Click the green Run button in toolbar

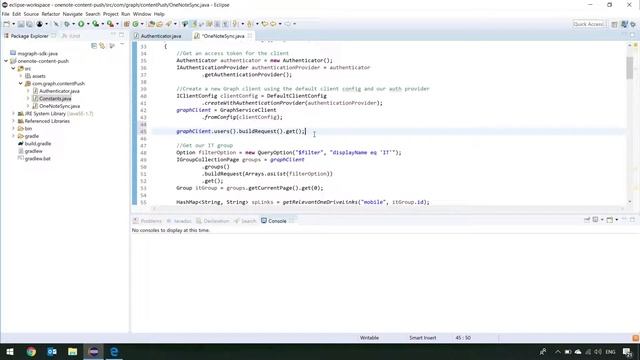click(x=81, y=24)
